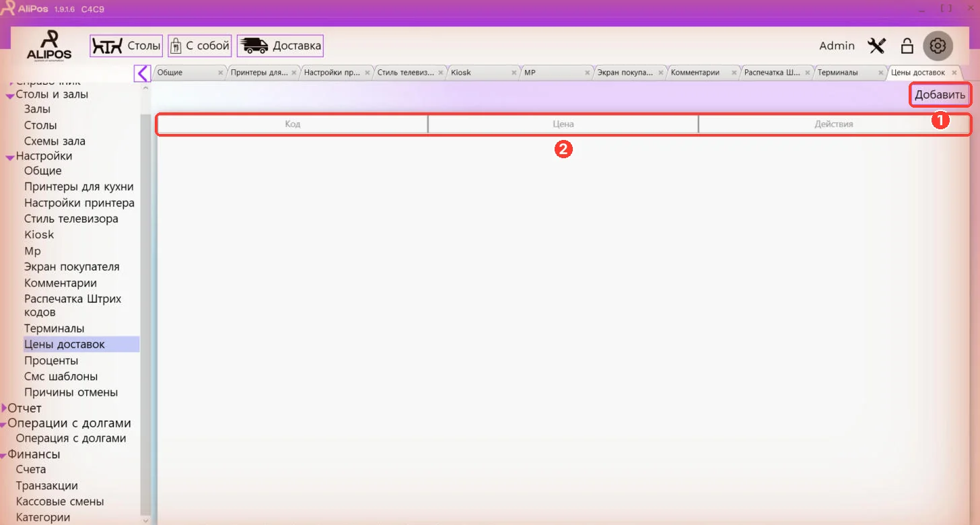Open the wrench and screwdriver tools icon
The height and width of the screenshot is (525, 980).
point(876,46)
